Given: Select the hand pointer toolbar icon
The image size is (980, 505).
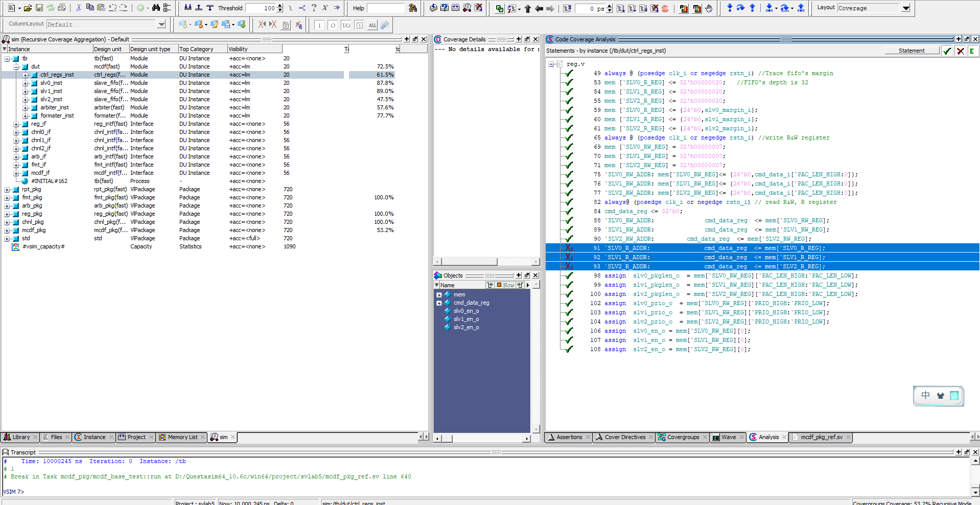Looking at the screenshot, I should (709, 8).
